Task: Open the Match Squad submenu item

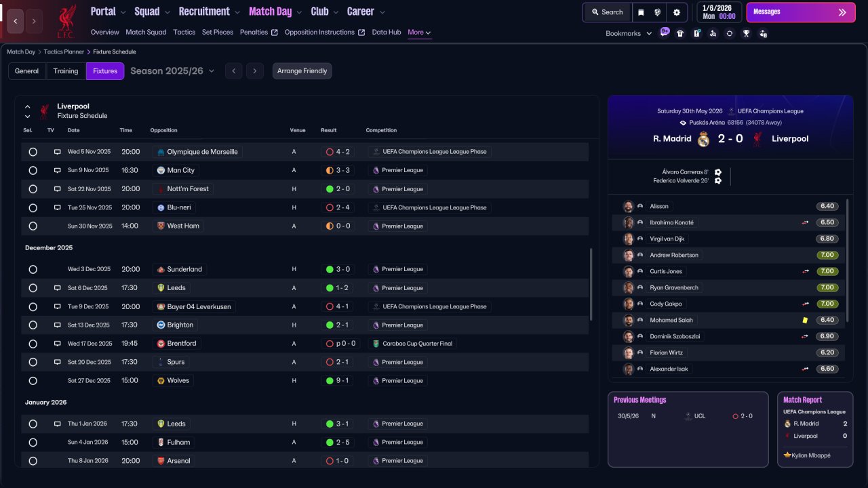Action: pos(146,33)
